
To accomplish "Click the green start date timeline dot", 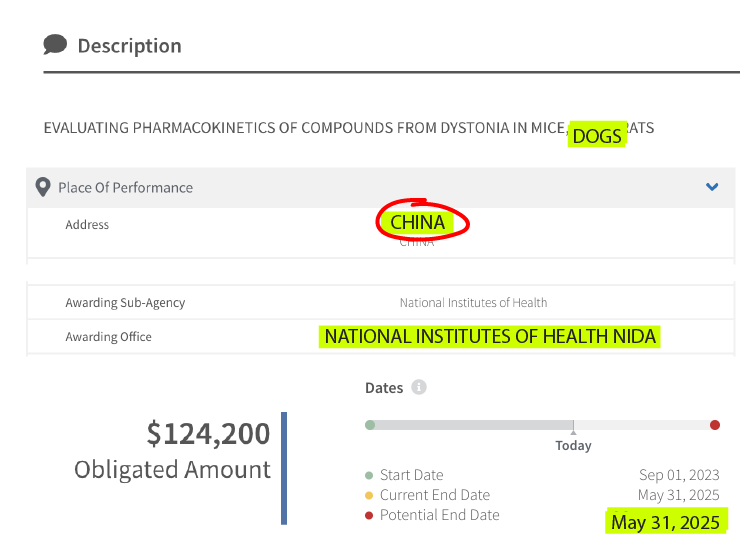I will click(x=370, y=425).
